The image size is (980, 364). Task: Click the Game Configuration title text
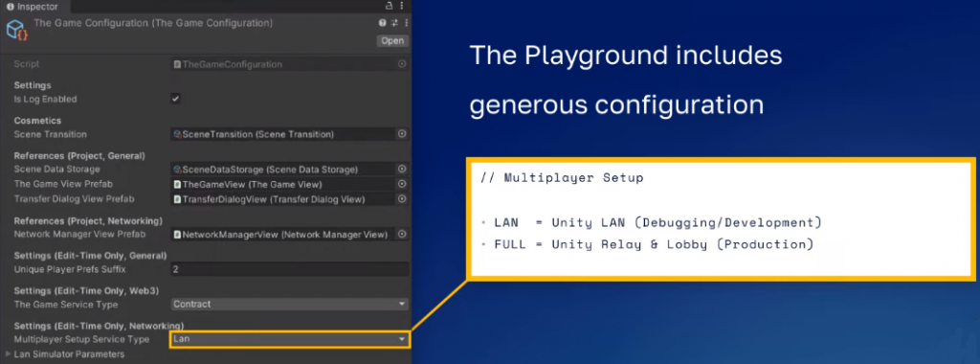click(153, 23)
